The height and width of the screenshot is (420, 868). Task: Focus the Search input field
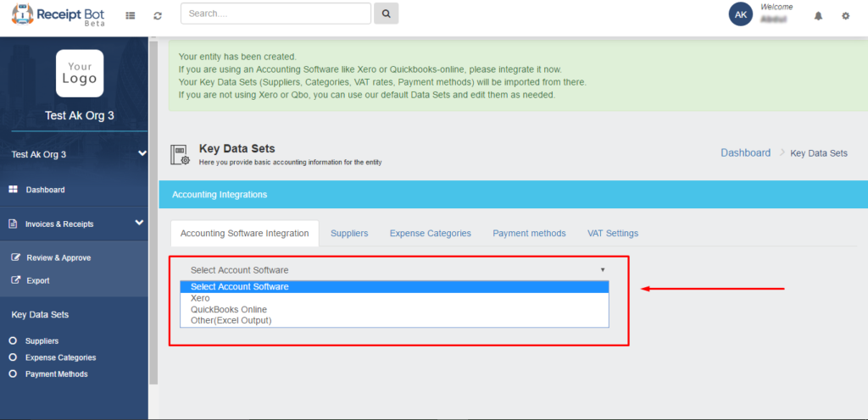[x=275, y=14]
